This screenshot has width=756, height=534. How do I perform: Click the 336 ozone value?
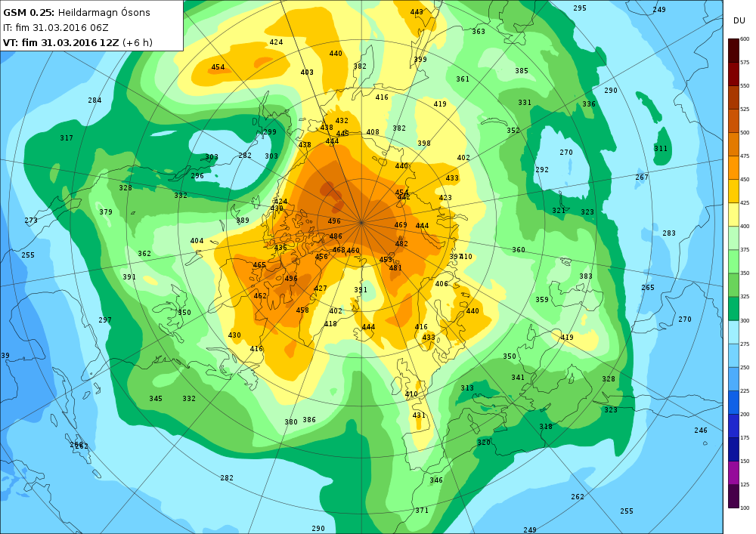tap(589, 103)
